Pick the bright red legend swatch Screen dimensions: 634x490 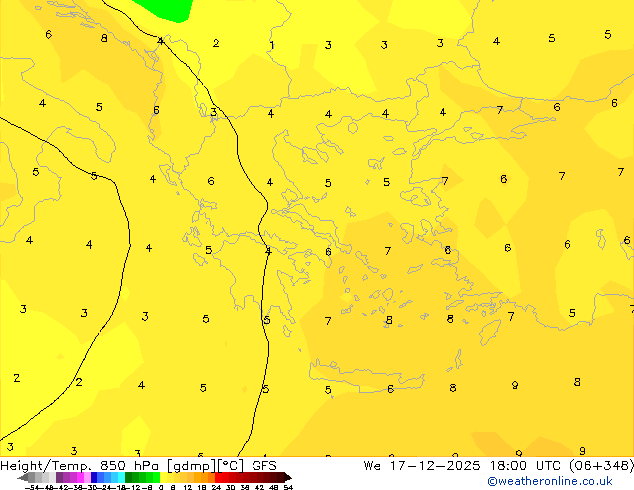pos(218,477)
